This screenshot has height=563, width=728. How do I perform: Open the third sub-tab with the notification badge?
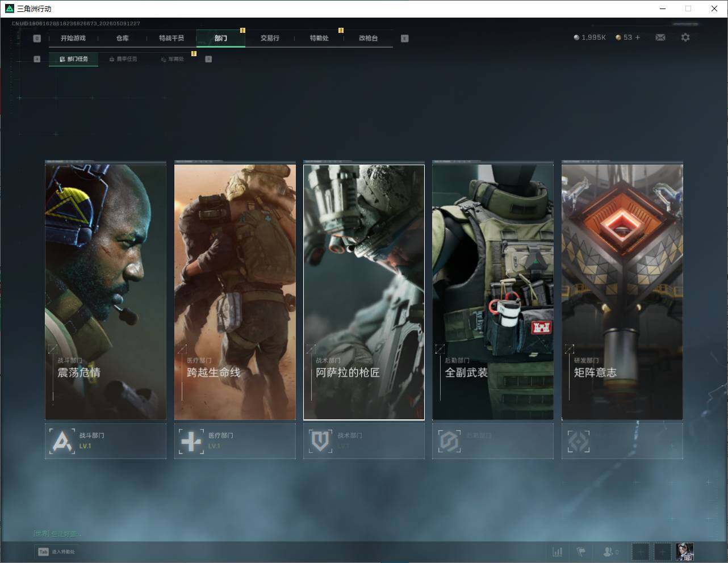click(172, 59)
